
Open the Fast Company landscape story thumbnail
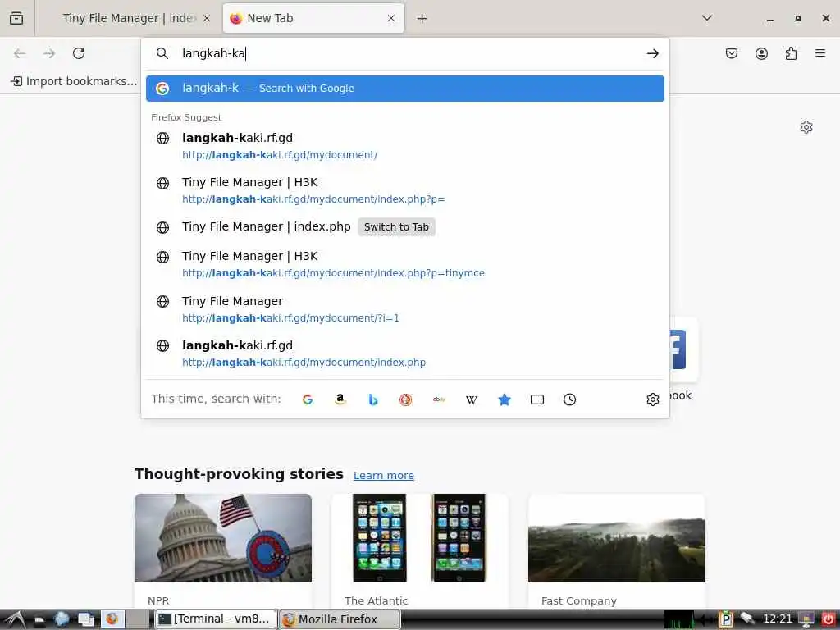point(617,538)
